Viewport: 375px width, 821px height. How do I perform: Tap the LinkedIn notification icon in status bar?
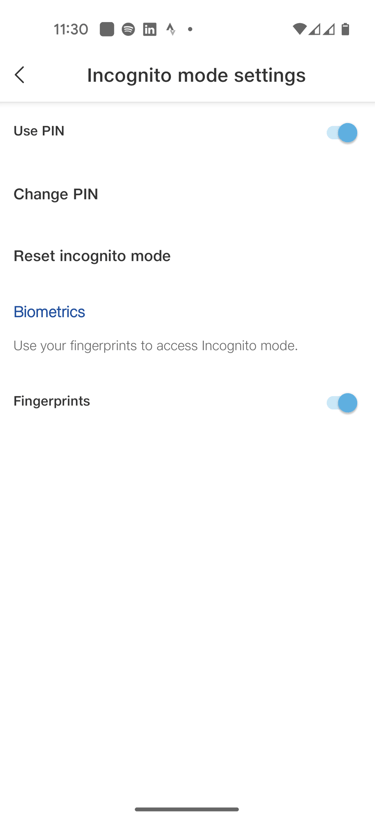150,29
